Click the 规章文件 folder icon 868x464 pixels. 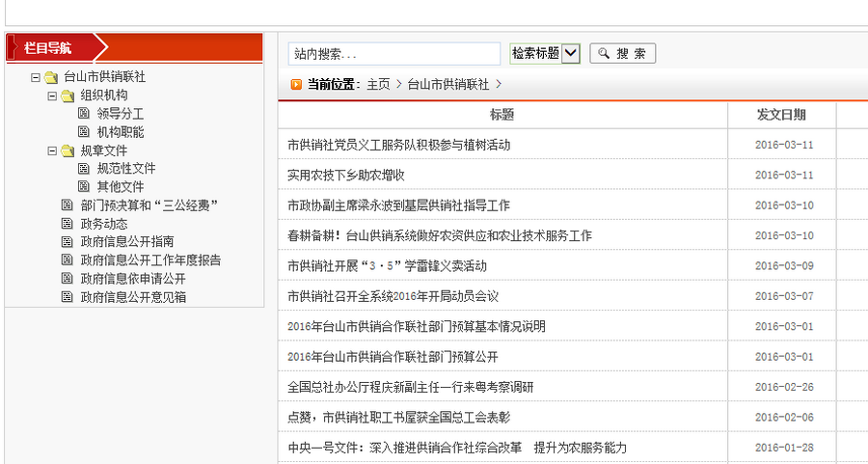click(x=68, y=150)
